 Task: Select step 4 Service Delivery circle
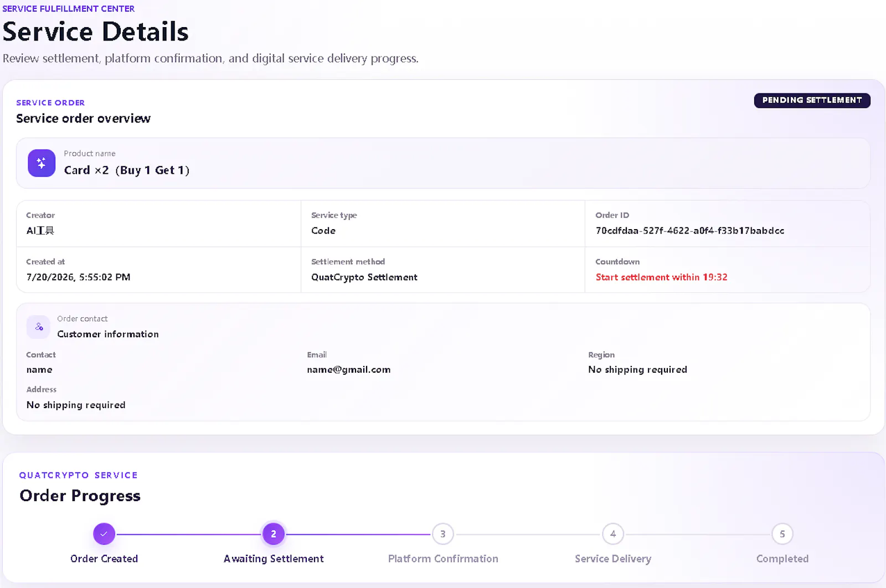pyautogui.click(x=613, y=534)
